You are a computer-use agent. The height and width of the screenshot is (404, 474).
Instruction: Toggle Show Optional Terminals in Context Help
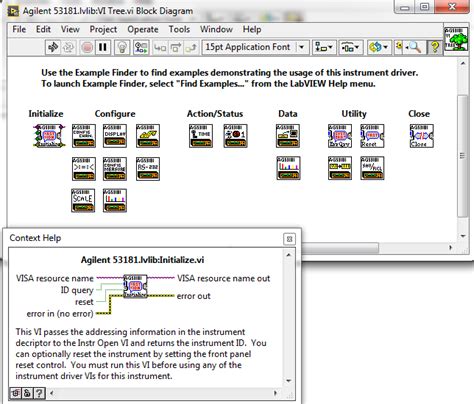[15, 393]
